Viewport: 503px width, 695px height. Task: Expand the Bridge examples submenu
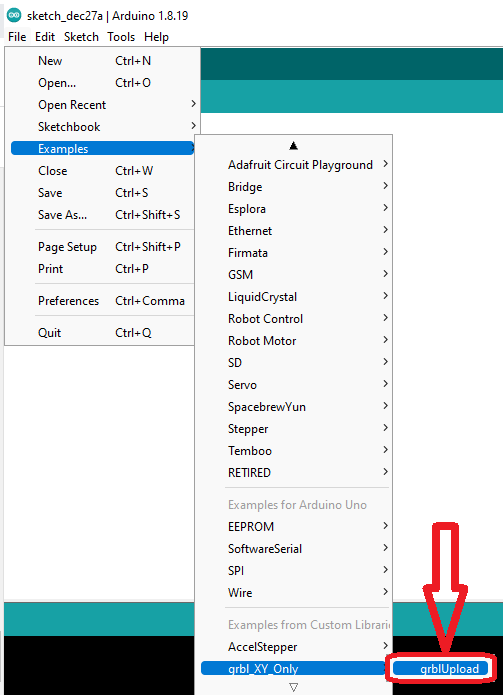tap(295, 187)
